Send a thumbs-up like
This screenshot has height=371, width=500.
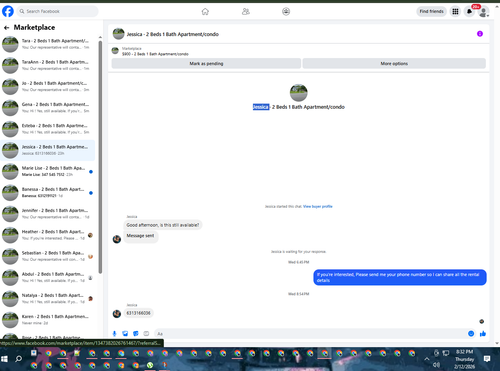coord(483,334)
